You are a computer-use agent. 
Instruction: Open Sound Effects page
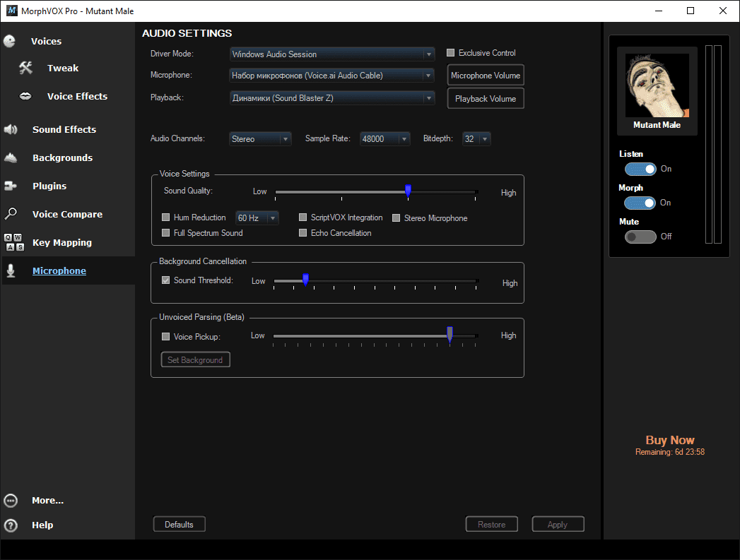click(x=64, y=129)
